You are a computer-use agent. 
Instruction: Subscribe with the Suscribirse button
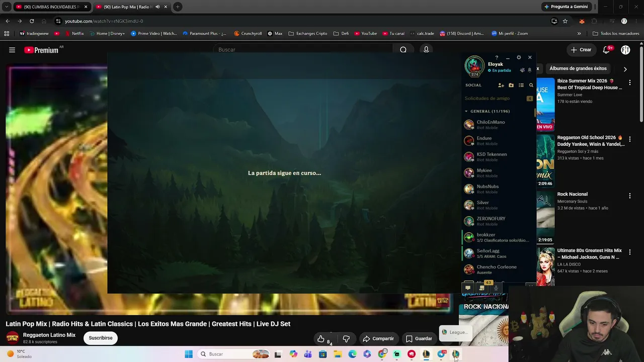coord(101,338)
